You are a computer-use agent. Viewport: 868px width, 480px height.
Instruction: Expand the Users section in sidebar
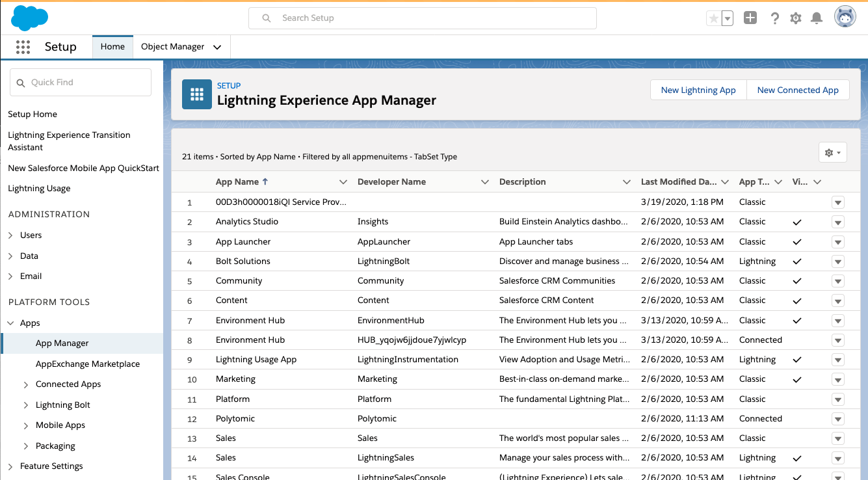pos(10,235)
